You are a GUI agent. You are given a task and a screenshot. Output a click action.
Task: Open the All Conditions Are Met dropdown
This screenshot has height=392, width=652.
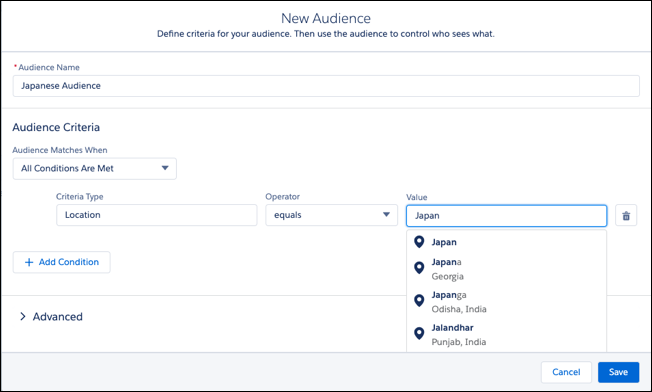pos(94,168)
